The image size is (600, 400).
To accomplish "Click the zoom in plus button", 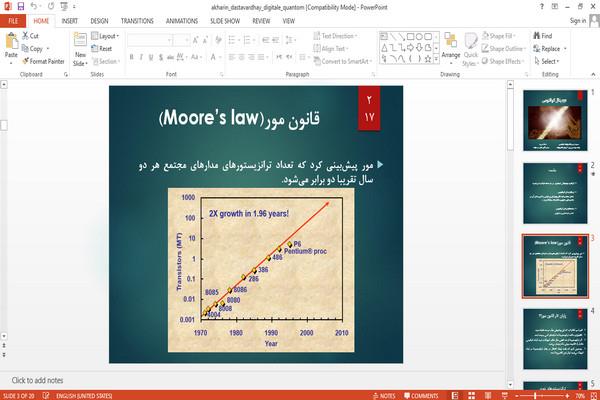I will click(567, 396).
